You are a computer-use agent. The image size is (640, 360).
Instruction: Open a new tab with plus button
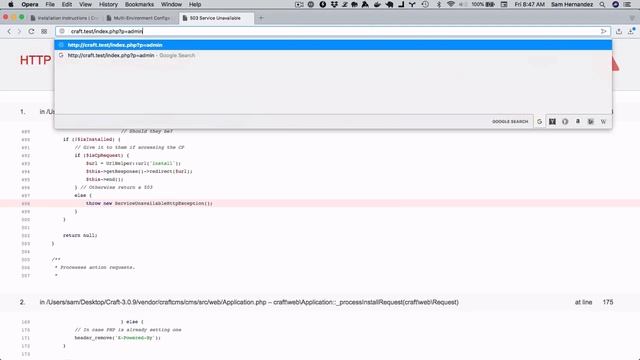261,18
